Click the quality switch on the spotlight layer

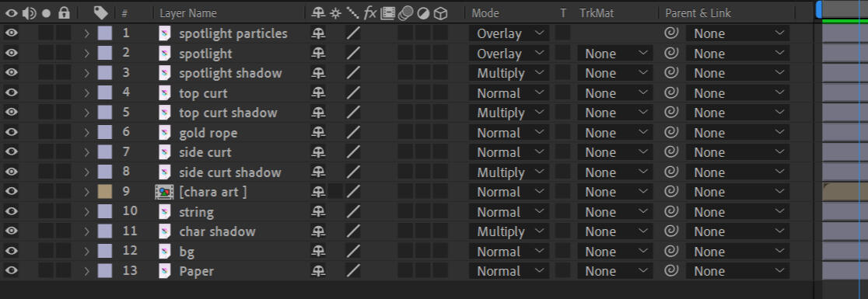[352, 54]
